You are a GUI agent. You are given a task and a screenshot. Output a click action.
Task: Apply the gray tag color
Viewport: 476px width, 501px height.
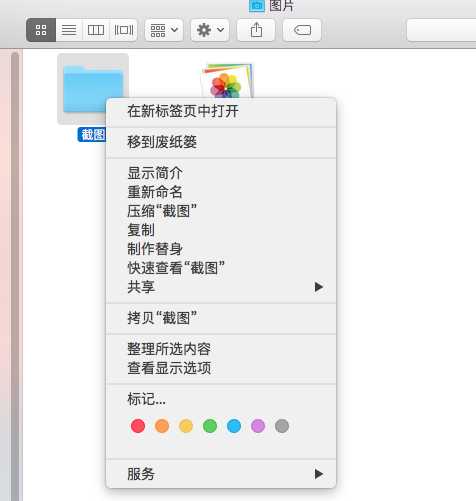[282, 426]
